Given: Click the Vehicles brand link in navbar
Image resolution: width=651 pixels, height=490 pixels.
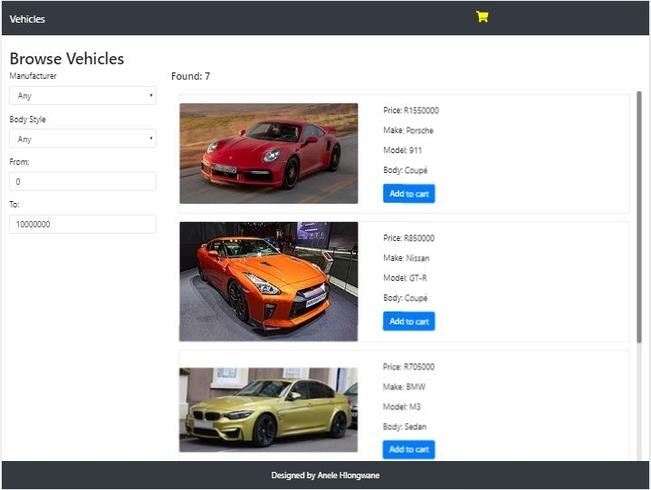Looking at the screenshot, I should click(x=27, y=19).
